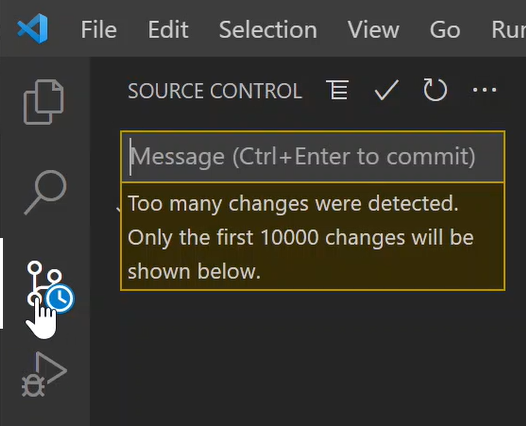Open the Search view magnifier icon
The image size is (526, 426).
(x=45, y=192)
